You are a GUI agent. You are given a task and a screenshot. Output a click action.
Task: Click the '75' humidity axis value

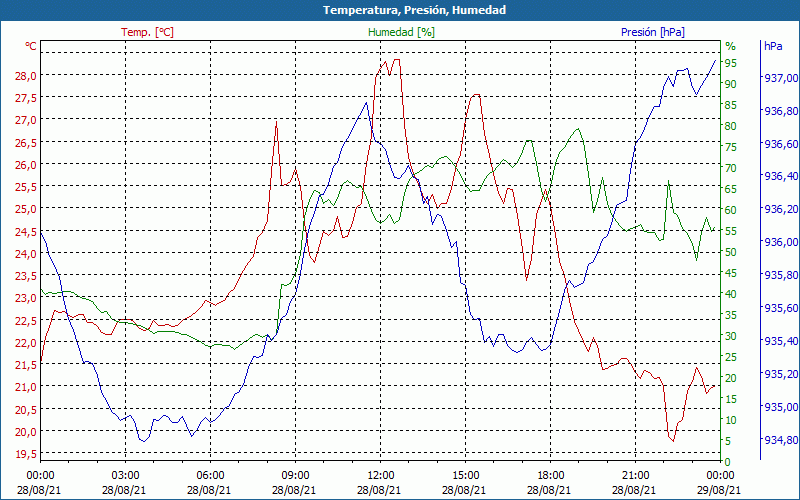tap(731, 147)
